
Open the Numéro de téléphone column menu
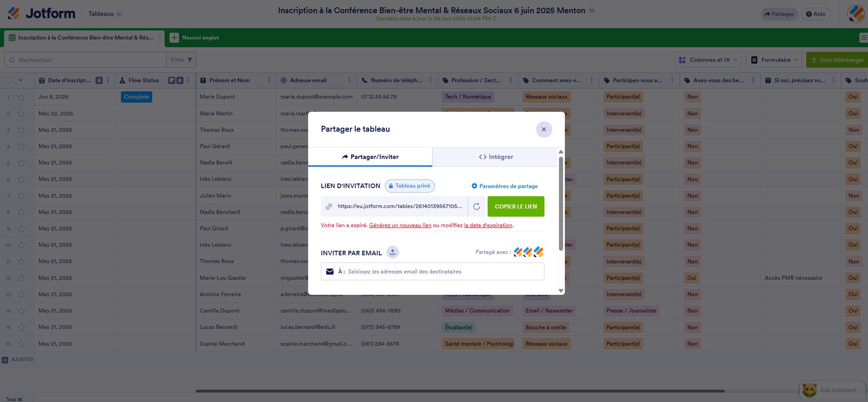coord(430,80)
